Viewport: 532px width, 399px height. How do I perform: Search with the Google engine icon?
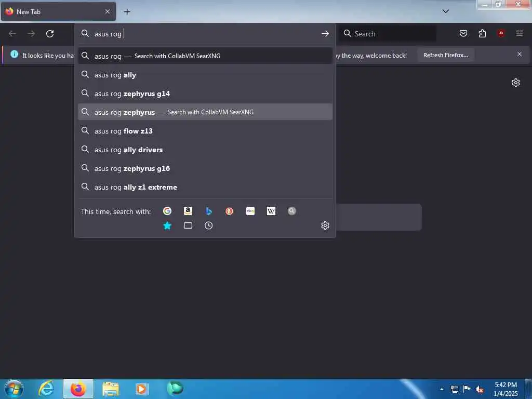pyautogui.click(x=167, y=211)
